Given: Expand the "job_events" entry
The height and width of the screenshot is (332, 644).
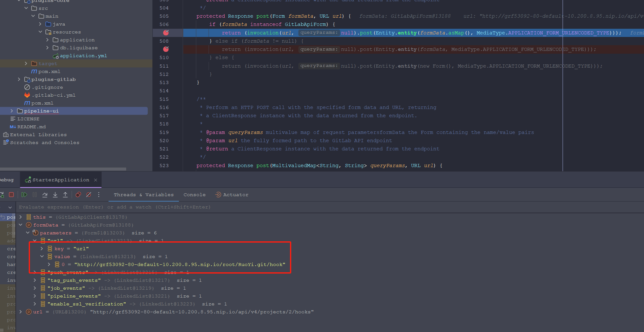Looking at the screenshot, I should tap(35, 288).
